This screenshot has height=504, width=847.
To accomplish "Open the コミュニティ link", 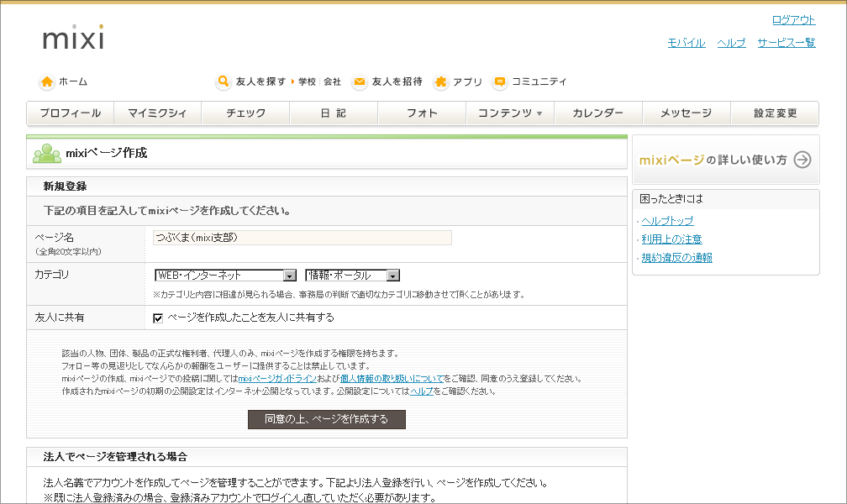I will coord(539,81).
